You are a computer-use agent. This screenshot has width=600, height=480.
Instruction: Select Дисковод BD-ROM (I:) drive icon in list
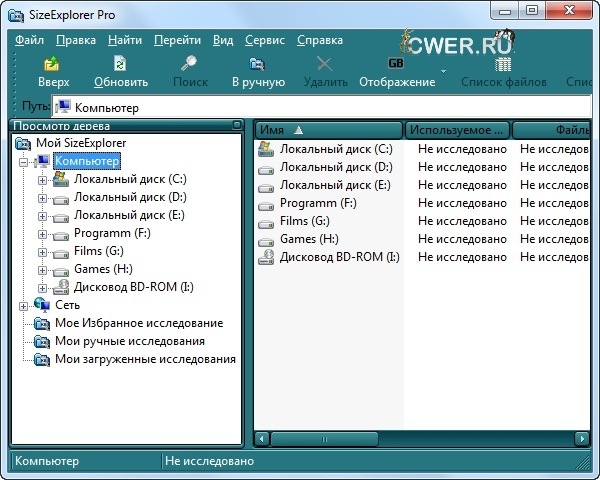coord(266,257)
